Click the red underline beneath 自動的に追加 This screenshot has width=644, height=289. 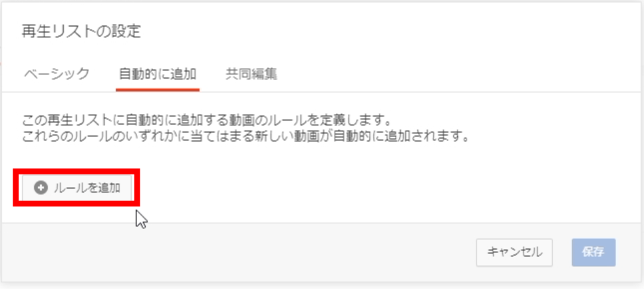(x=157, y=90)
